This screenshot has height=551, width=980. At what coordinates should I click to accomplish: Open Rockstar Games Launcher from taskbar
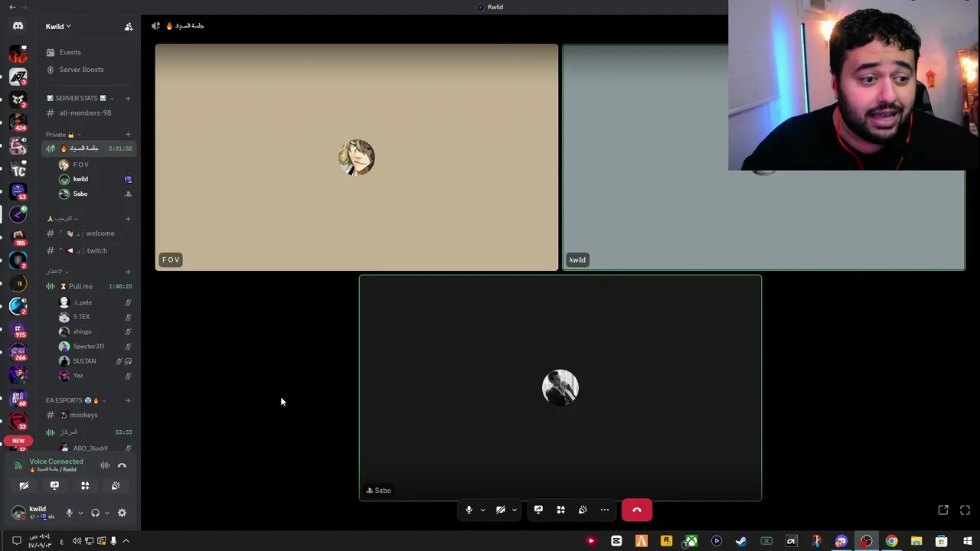[666, 541]
